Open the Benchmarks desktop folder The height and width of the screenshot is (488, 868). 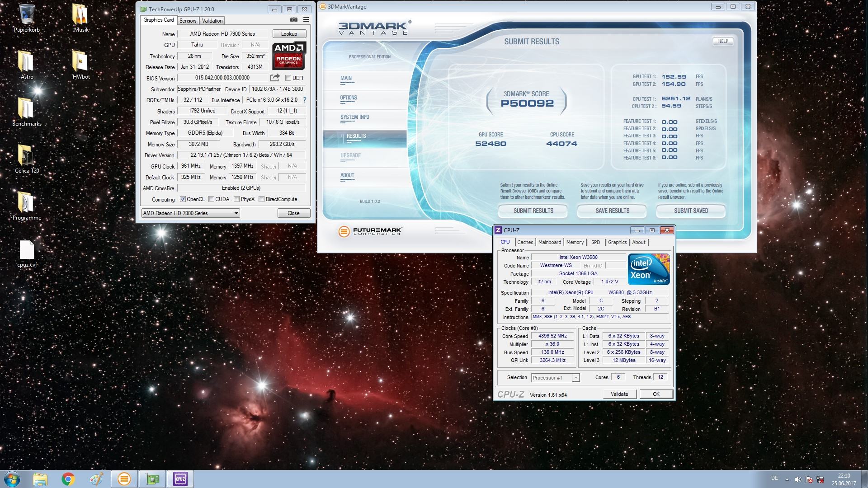click(27, 112)
